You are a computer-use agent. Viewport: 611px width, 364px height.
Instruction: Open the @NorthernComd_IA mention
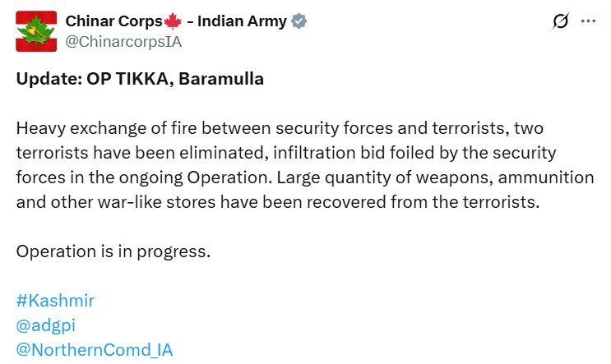(x=95, y=349)
